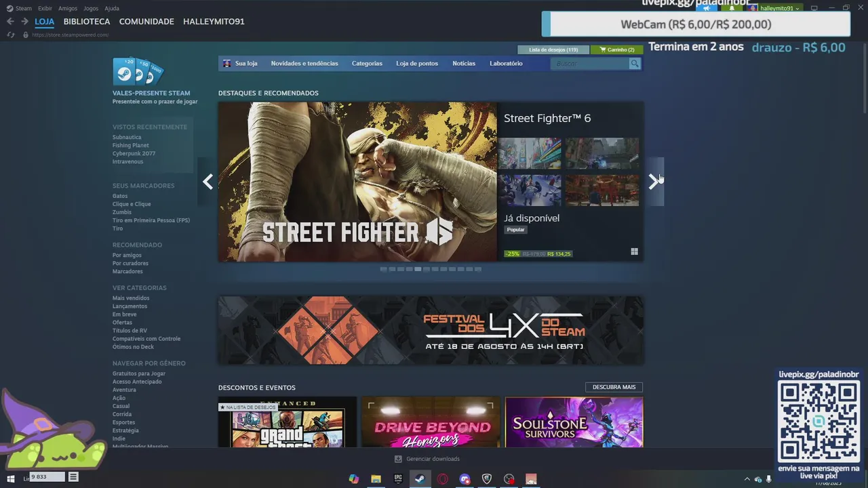
Task: Open Opera GX from the taskbar
Action: [x=442, y=479]
